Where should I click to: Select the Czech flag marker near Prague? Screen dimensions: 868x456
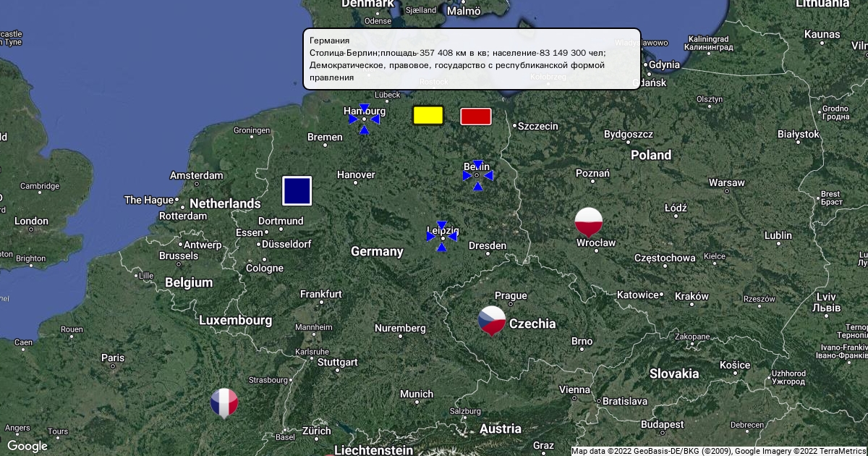[492, 320]
